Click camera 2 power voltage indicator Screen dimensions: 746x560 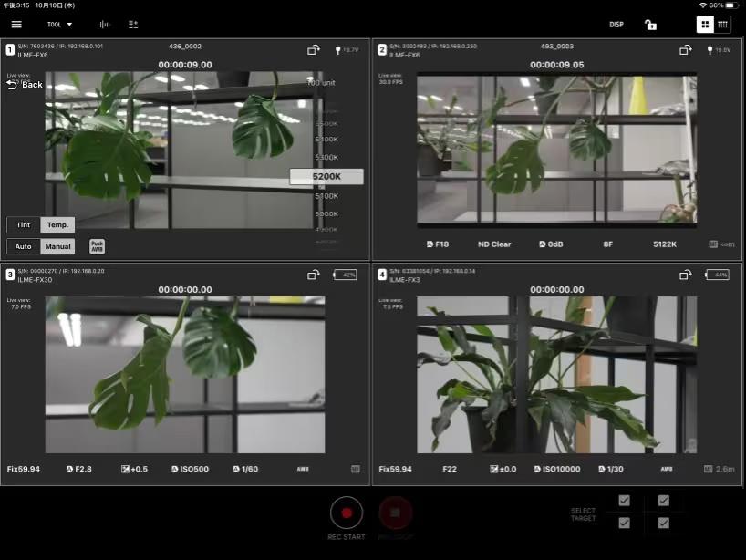point(720,50)
